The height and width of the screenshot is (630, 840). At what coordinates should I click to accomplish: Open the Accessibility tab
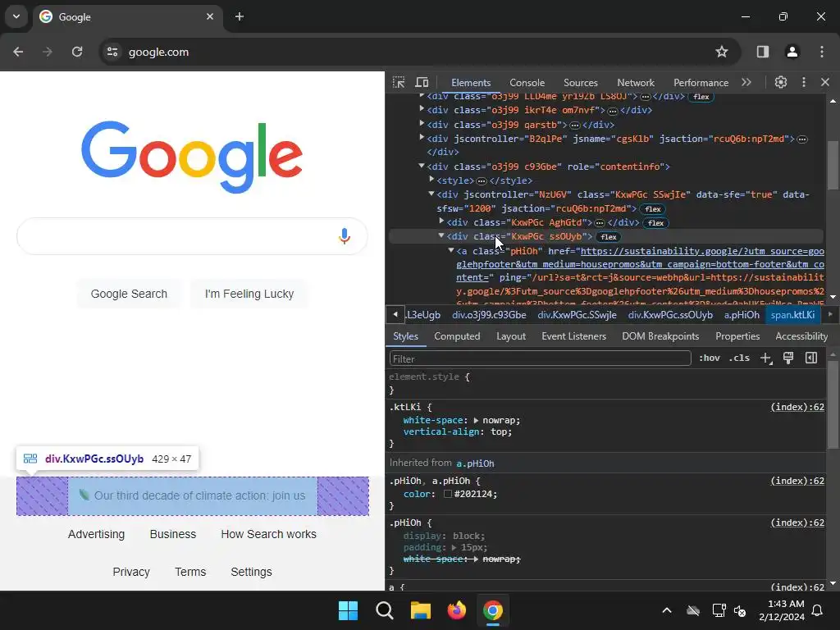point(801,336)
